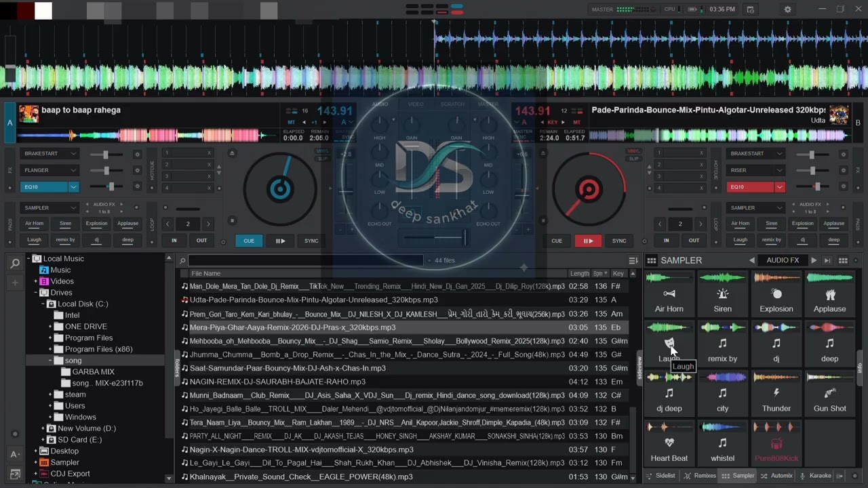
Task: Switch to the Sidelist tab
Action: [660, 476]
